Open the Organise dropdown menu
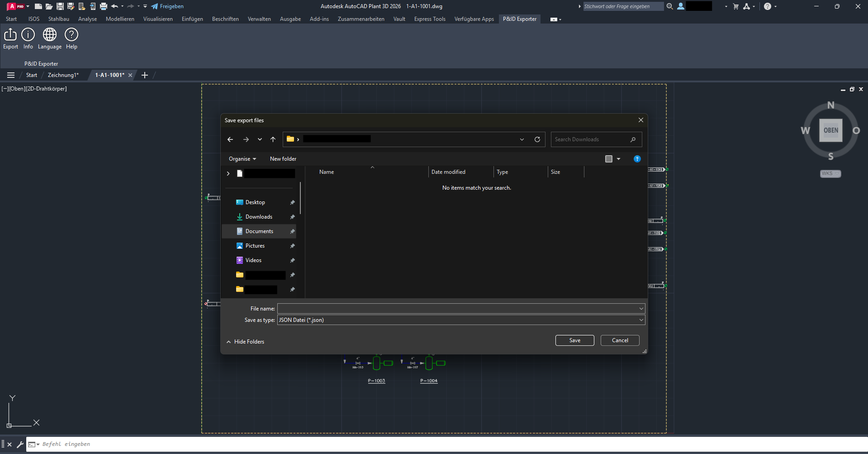The image size is (868, 454). coord(242,158)
